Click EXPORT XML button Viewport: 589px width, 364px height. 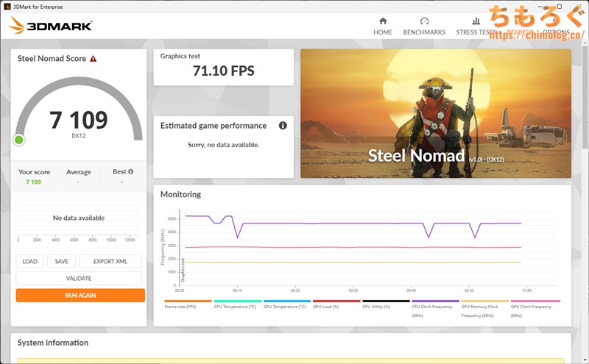click(x=110, y=261)
